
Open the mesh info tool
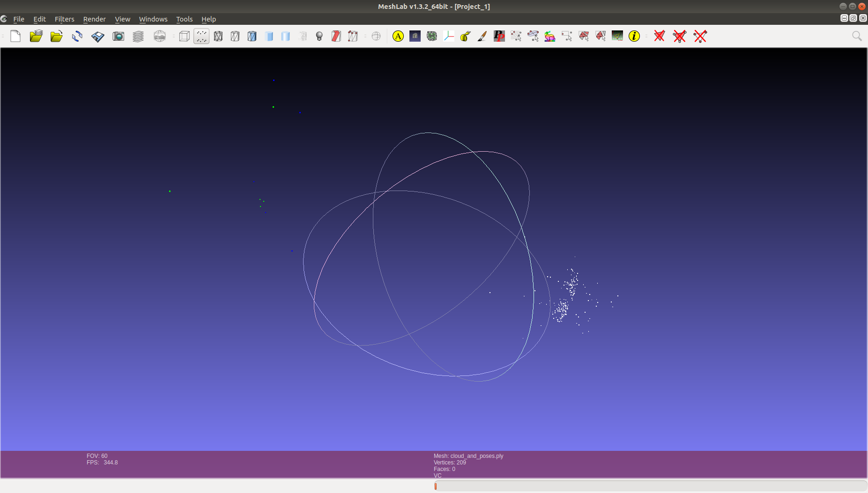635,36
